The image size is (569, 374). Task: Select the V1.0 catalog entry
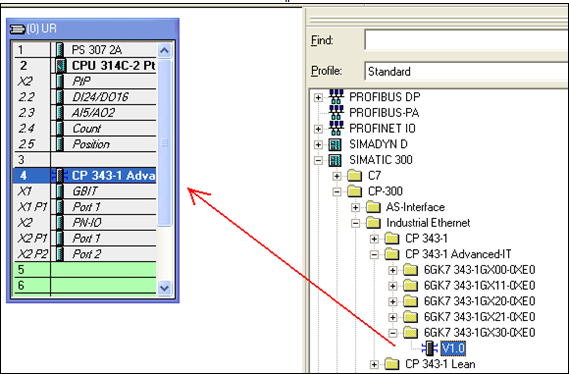[x=453, y=349]
